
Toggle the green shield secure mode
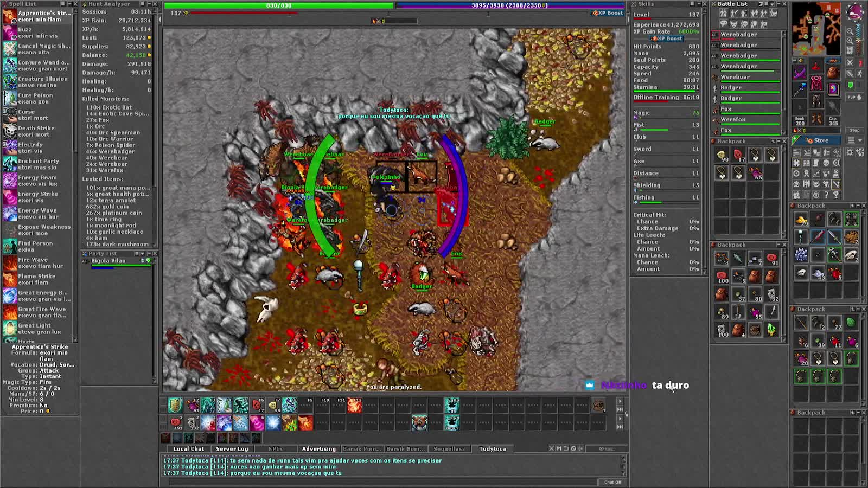[x=850, y=85]
